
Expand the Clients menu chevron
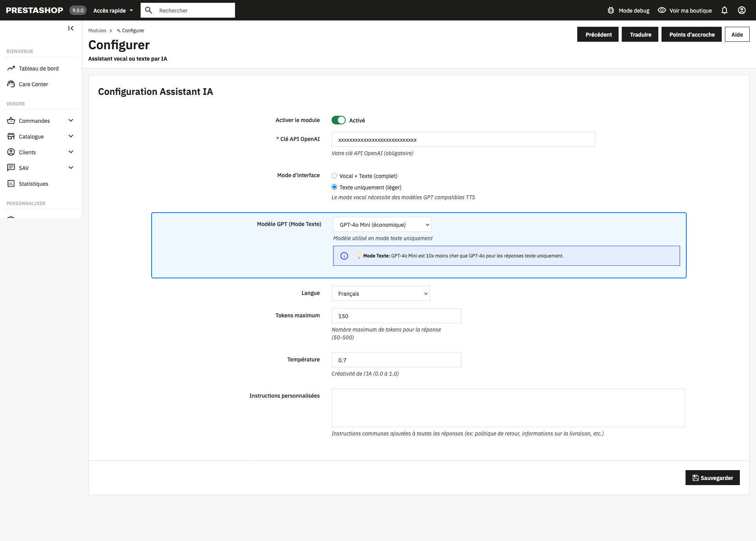tap(71, 152)
